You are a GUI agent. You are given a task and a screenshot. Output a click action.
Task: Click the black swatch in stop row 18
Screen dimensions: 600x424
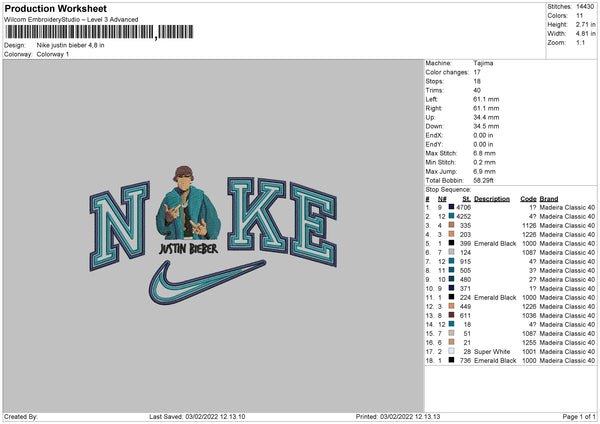[451, 360]
